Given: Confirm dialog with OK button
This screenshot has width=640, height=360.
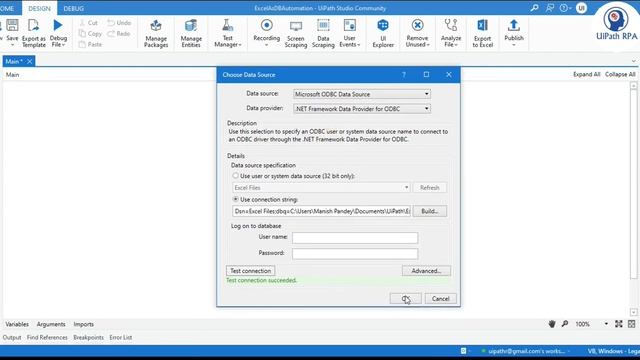Looking at the screenshot, I should coord(405,299).
